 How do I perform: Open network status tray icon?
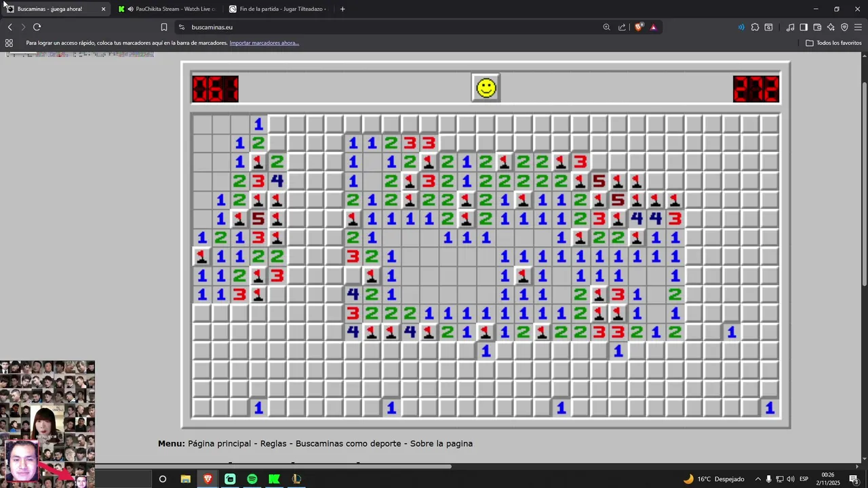[x=779, y=479]
